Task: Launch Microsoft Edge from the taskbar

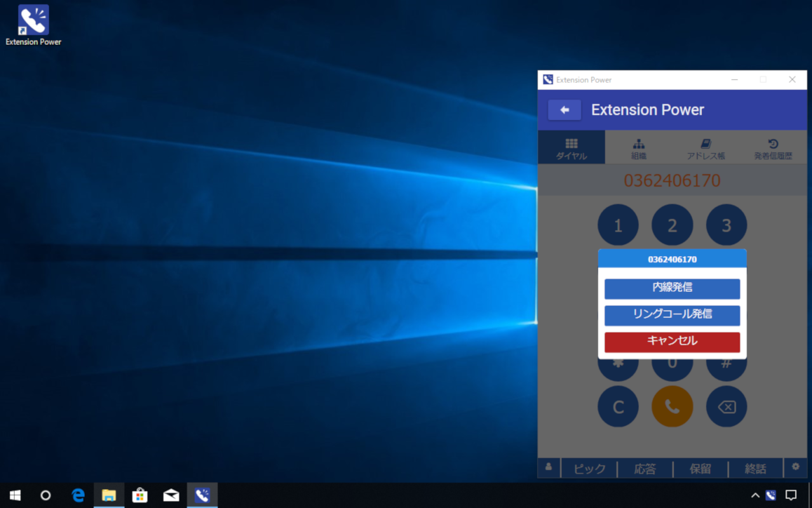Action: point(77,495)
